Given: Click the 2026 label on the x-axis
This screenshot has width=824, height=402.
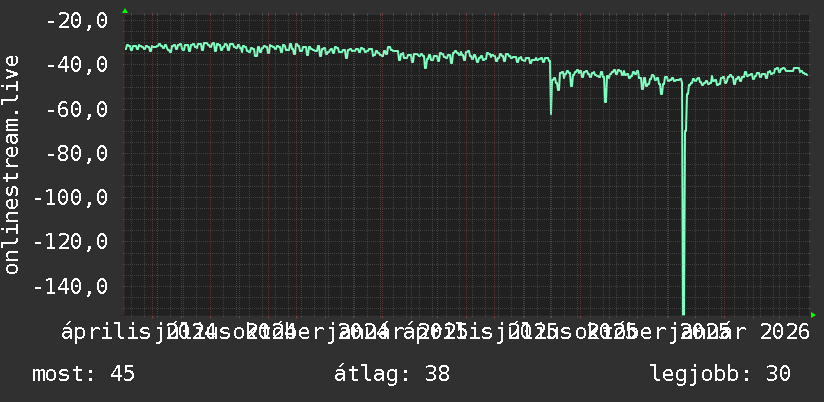Looking at the screenshot, I should (785, 332).
